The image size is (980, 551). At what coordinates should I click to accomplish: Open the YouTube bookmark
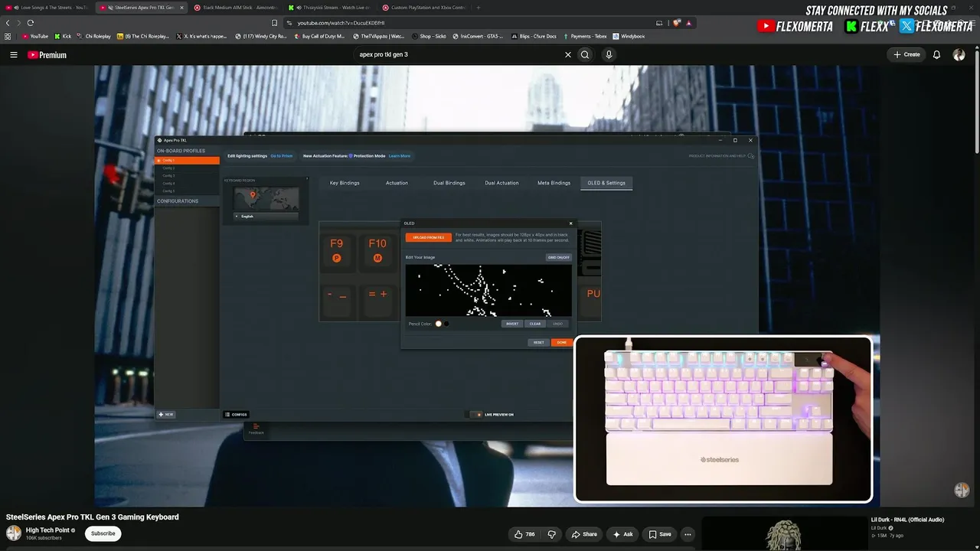(35, 36)
